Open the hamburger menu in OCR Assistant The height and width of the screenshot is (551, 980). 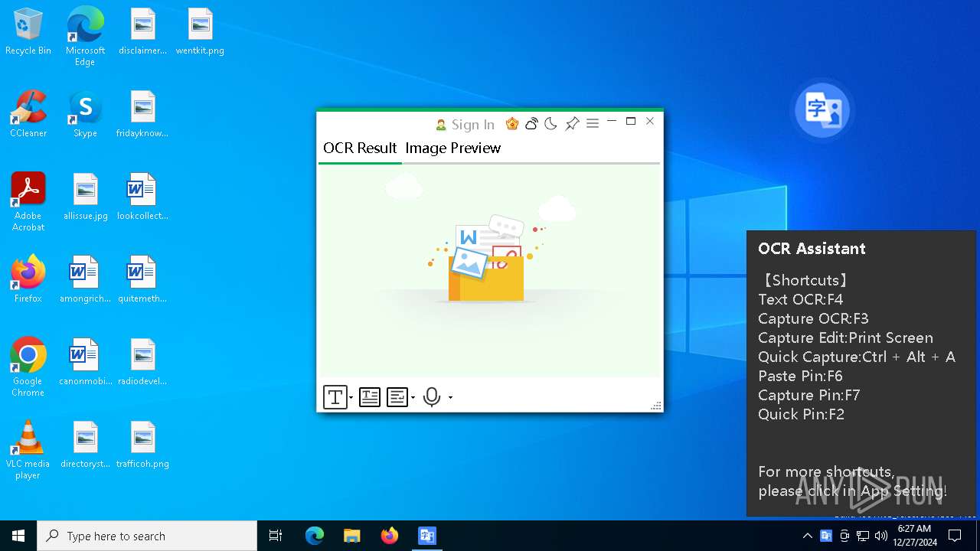click(593, 123)
